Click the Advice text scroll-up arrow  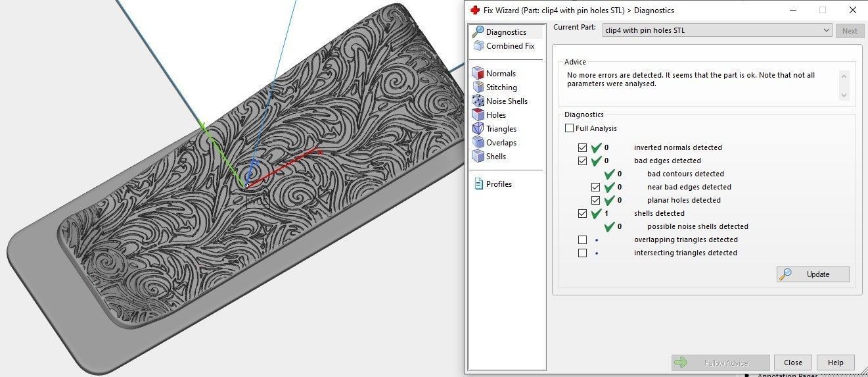[x=844, y=76]
